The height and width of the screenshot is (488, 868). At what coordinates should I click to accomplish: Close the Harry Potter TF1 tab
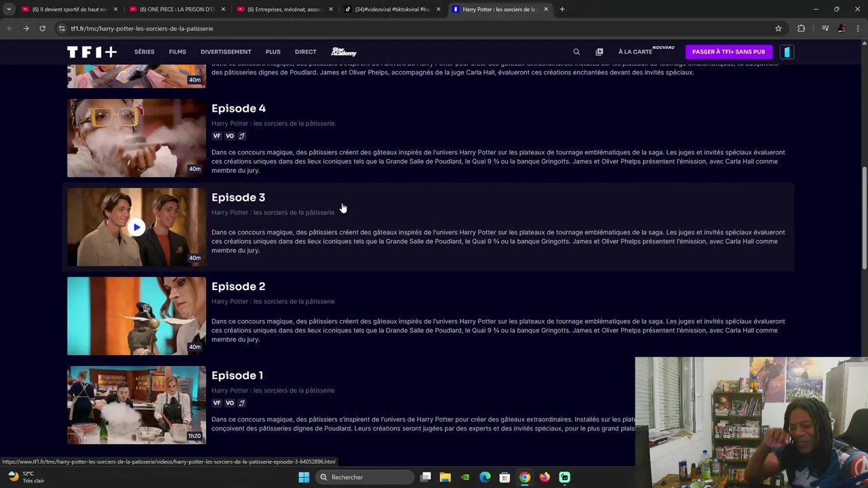(x=546, y=9)
